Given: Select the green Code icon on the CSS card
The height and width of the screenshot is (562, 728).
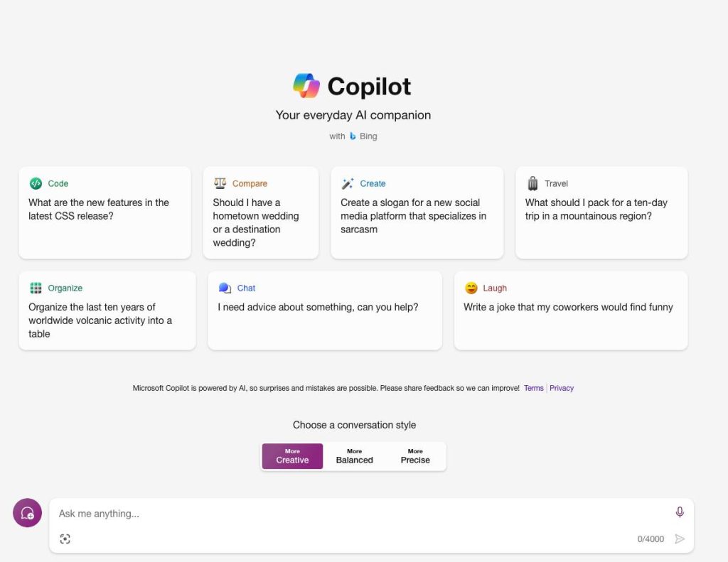Looking at the screenshot, I should coord(36,183).
